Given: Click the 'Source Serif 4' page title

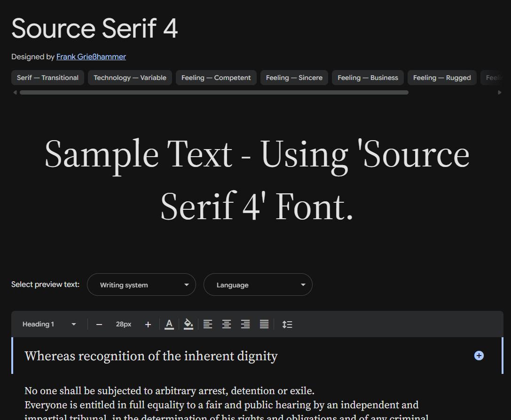Looking at the screenshot, I should pos(94,28).
